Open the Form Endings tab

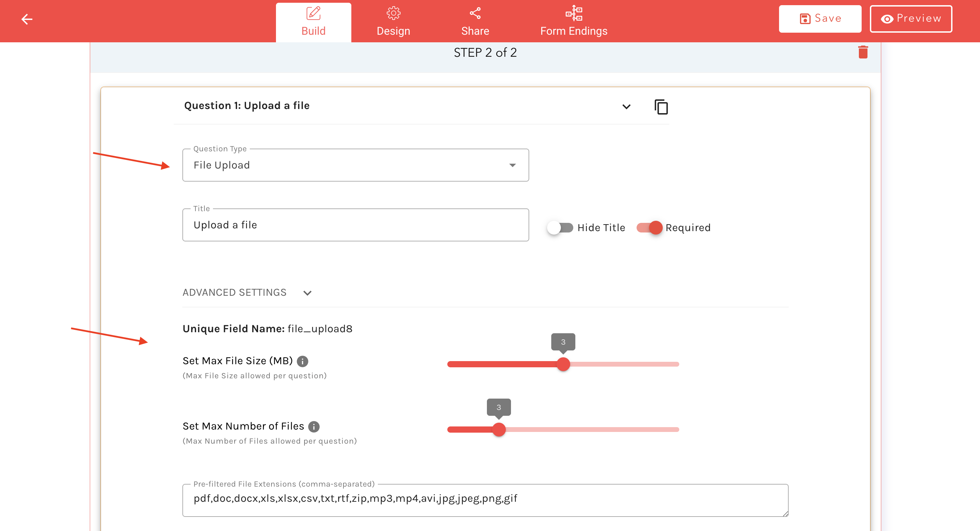[x=573, y=22]
